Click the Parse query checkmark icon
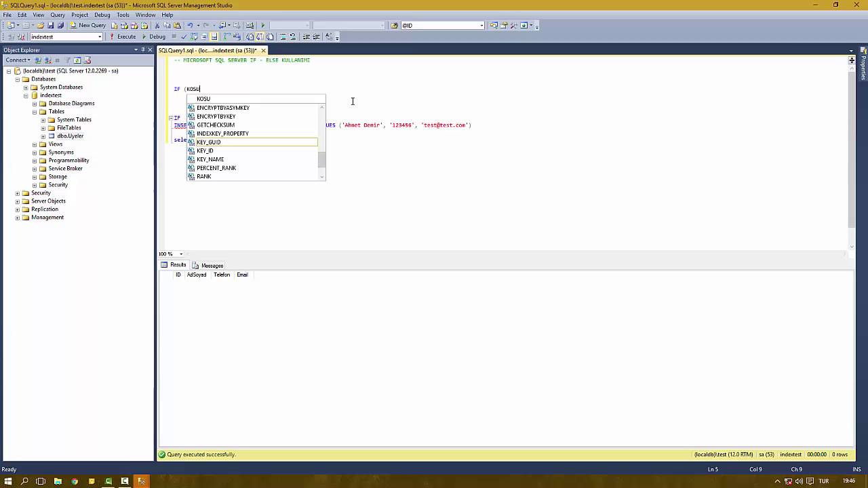Screen dimensions: 868x488 184,37
